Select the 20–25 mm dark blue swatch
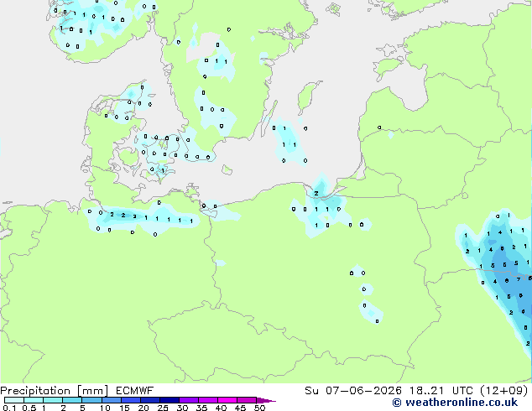Screen dimensions: 532x411 150,400
